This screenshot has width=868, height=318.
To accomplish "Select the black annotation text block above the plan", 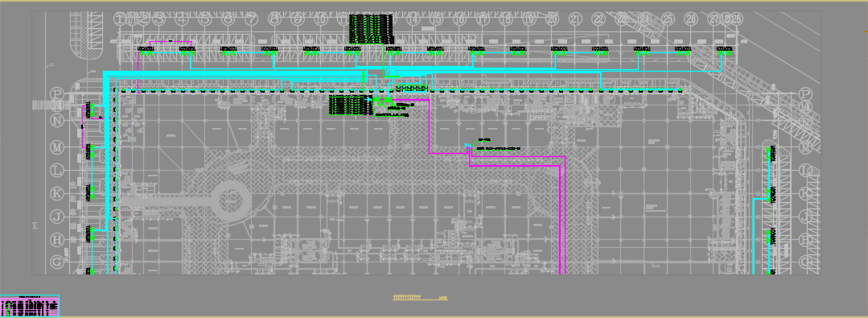I will 371,29.
